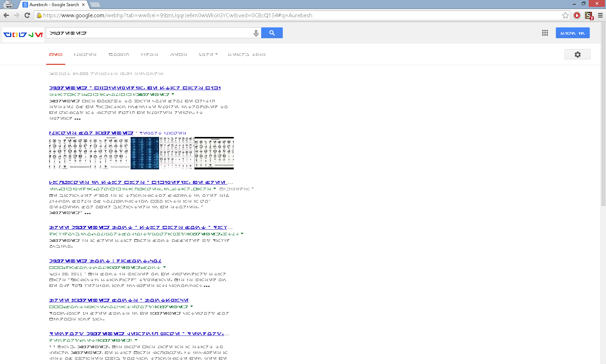Open the black-bordered Aurebesh chart thumbnail

tap(214, 153)
